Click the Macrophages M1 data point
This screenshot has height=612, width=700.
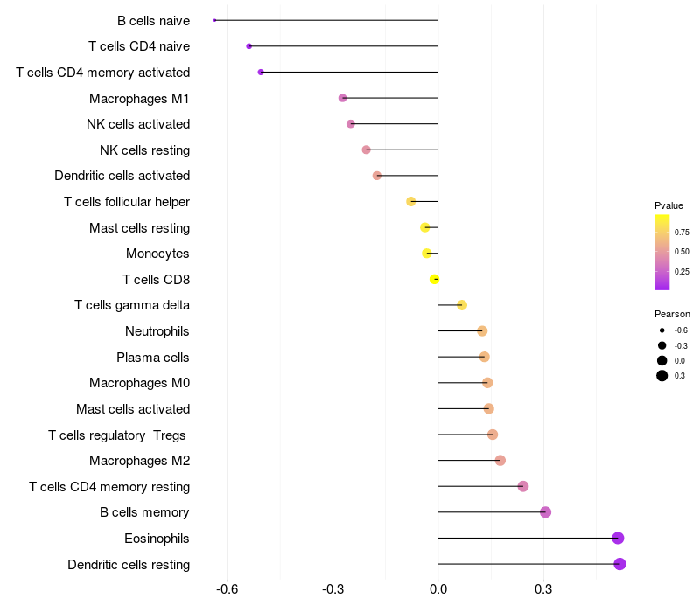(342, 98)
